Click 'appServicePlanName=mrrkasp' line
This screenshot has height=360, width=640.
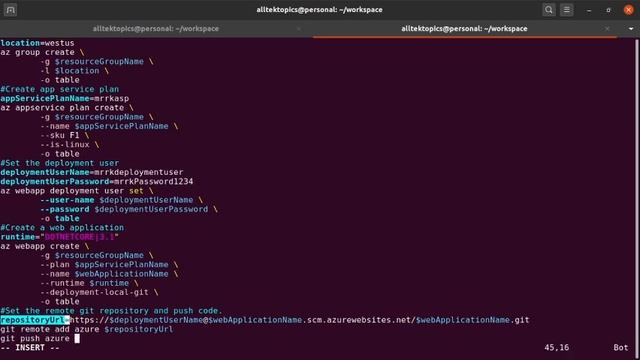coord(64,98)
